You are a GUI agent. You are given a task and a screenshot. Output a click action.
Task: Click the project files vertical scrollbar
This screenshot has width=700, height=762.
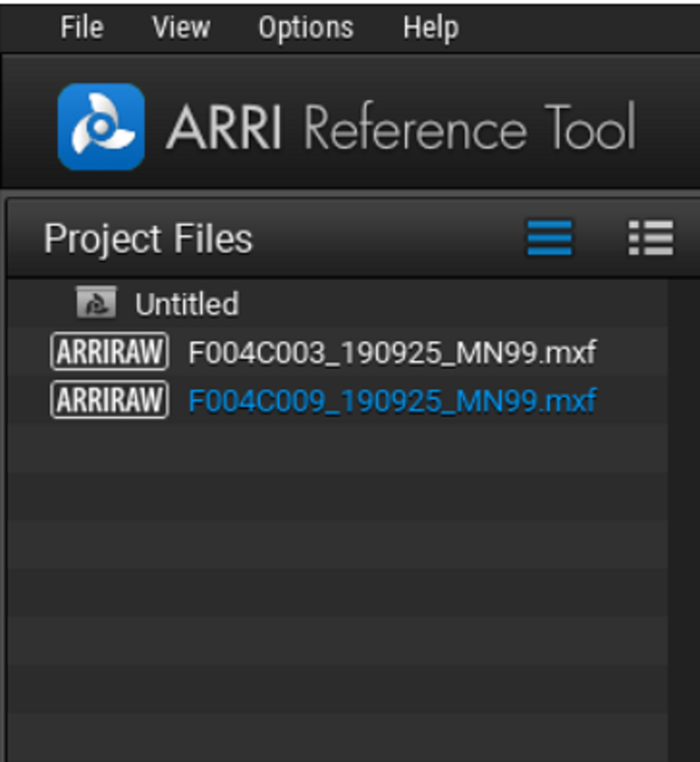[x=684, y=520]
